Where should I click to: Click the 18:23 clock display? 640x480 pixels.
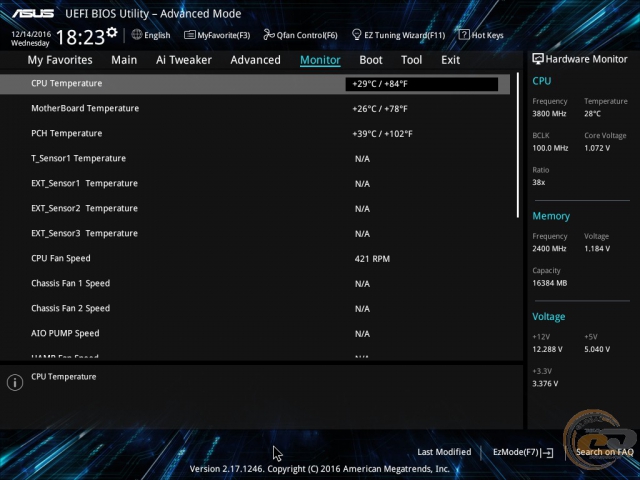pos(80,38)
